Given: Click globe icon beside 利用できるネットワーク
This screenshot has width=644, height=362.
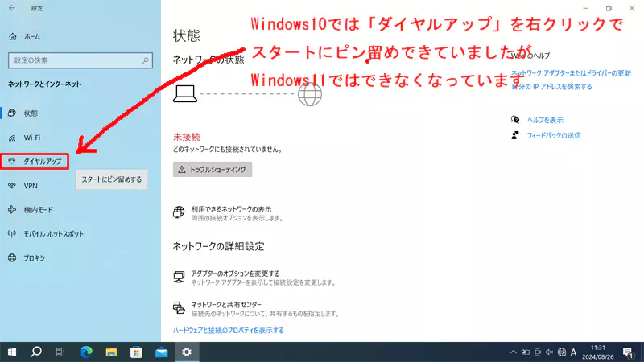Looking at the screenshot, I should 179,212.
